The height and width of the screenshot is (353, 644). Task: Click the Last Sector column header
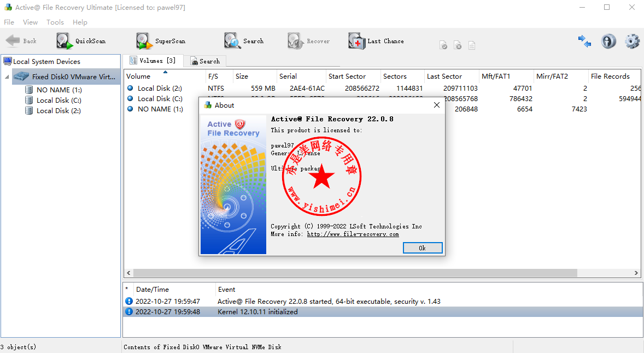coord(452,77)
